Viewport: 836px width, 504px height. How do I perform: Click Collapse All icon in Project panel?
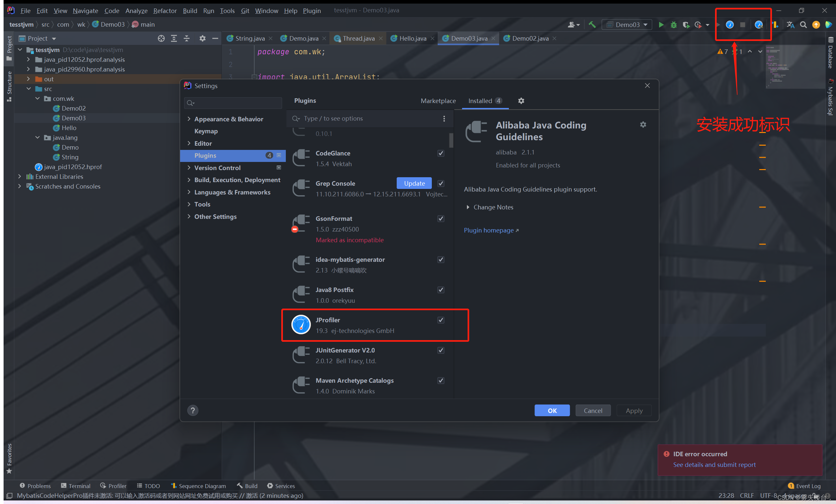(187, 38)
